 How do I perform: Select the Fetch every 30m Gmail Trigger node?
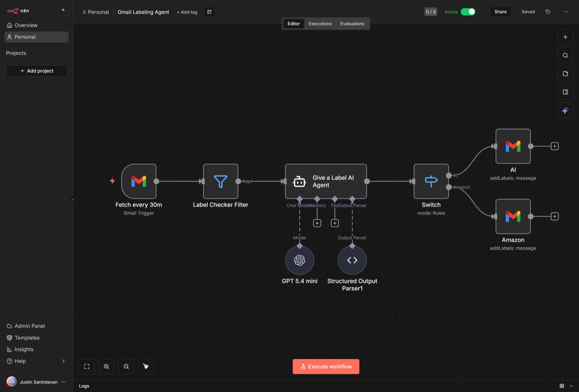(139, 181)
